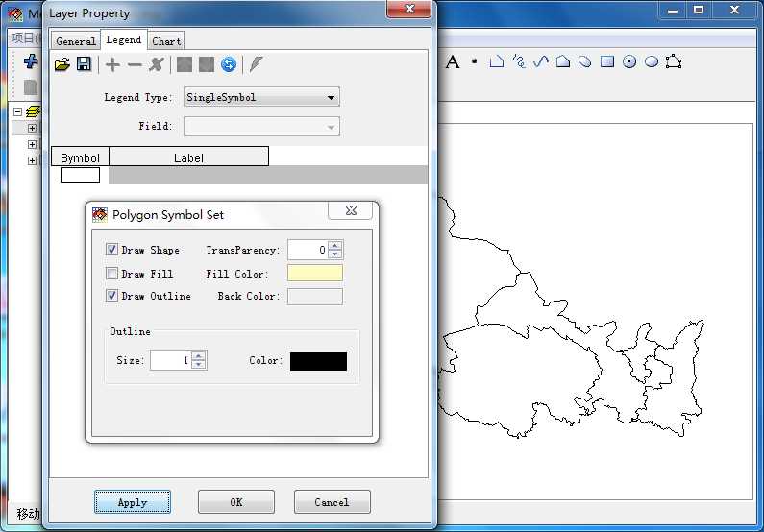Pick the yellow Fill Color swatch
Viewport: 764px width, 532px height.
click(x=315, y=273)
